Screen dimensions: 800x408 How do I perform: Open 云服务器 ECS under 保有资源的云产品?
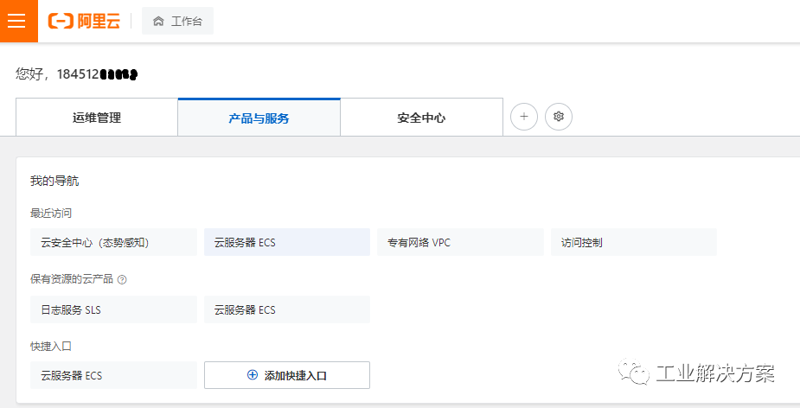point(287,310)
